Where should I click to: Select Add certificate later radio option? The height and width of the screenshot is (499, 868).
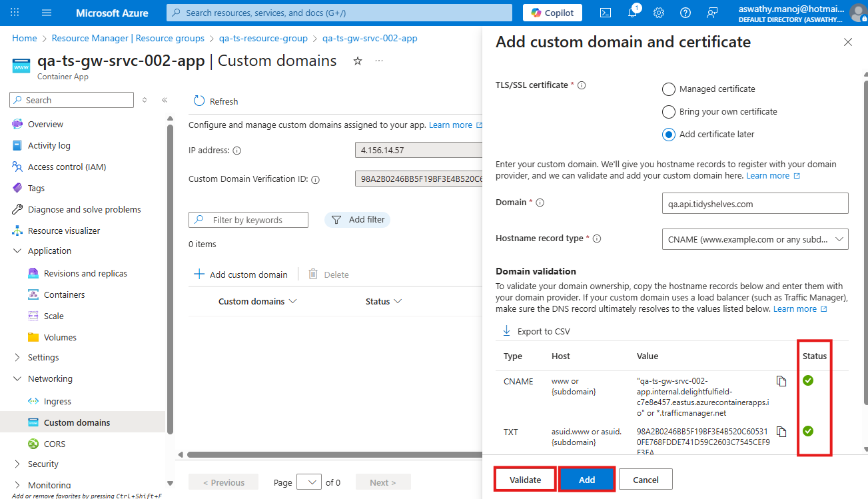(x=669, y=134)
